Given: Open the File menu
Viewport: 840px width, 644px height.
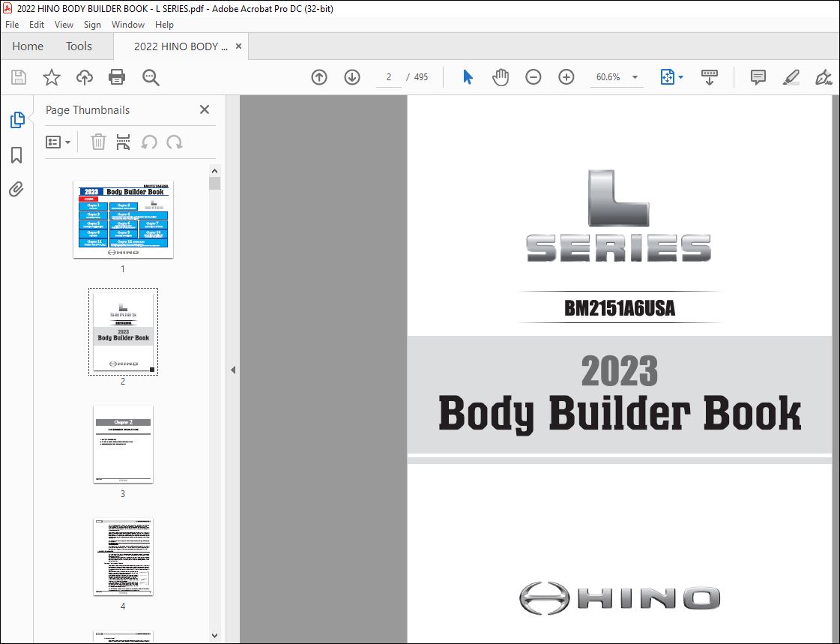Looking at the screenshot, I should 12,25.
